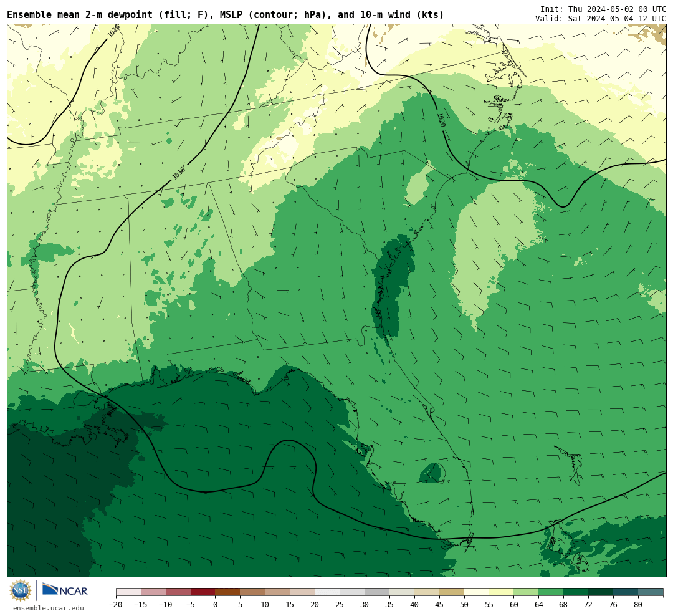Select the dark green 68 to 72 legend swatch

tap(576, 592)
